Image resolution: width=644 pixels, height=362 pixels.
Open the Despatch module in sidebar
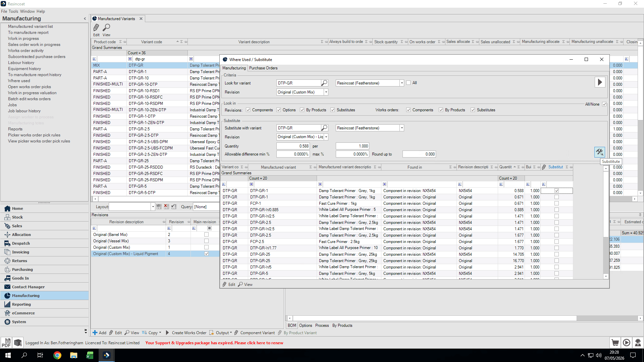point(45,243)
